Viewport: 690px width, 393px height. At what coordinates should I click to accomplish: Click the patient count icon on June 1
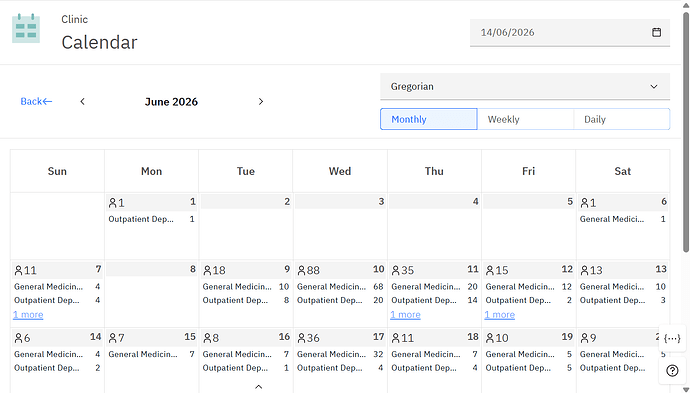pyautogui.click(x=113, y=203)
